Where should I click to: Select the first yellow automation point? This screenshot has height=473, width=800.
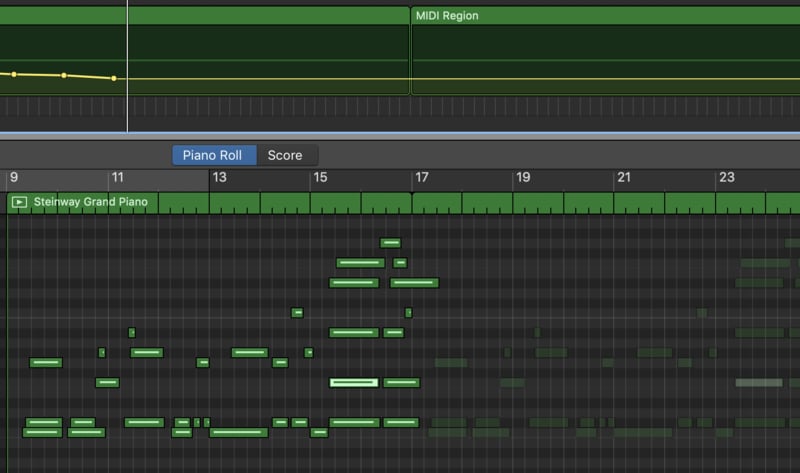pyautogui.click(x=14, y=74)
